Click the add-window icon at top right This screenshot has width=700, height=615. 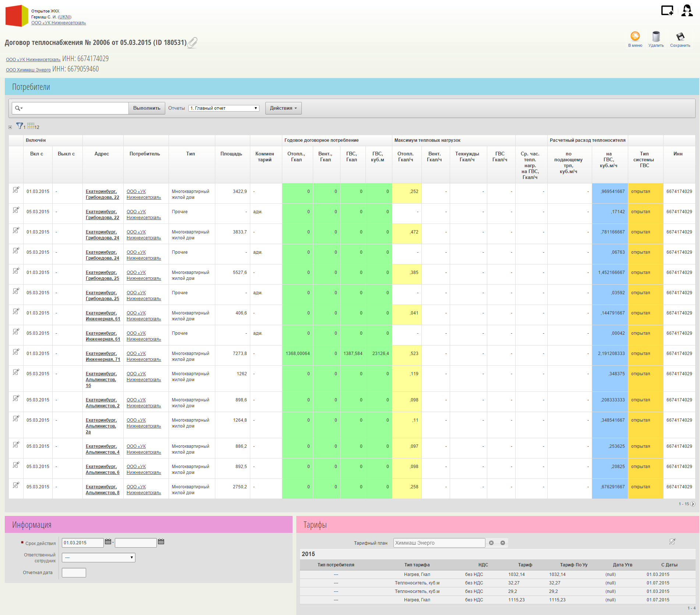coord(667,10)
